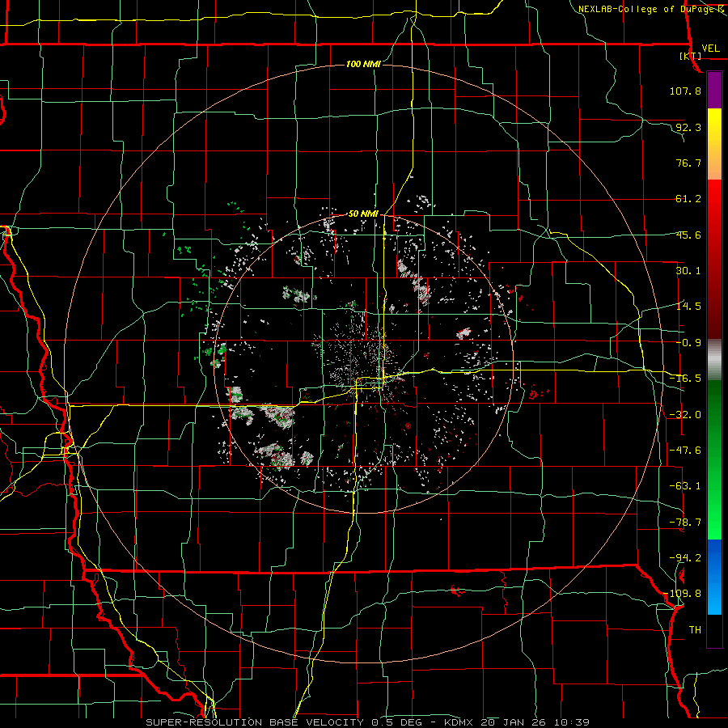Click the -47.6 scale label
Image resolution: width=728 pixels, height=728 pixels.
[685, 451]
